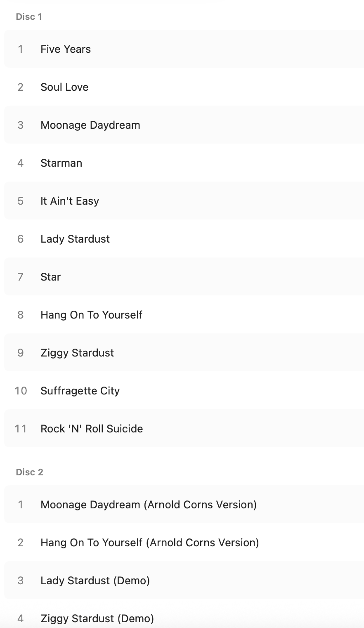Select track 7 titled Star

(50, 277)
